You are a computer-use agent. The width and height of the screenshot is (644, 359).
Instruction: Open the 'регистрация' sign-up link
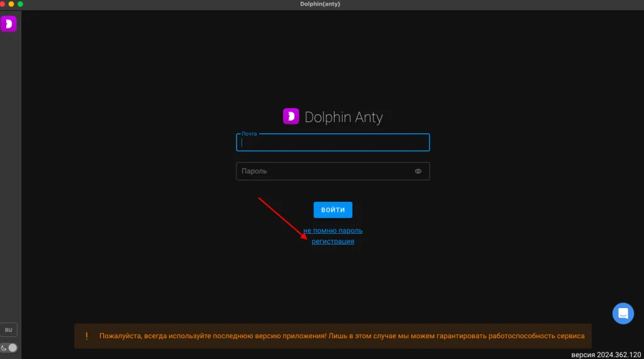click(333, 241)
